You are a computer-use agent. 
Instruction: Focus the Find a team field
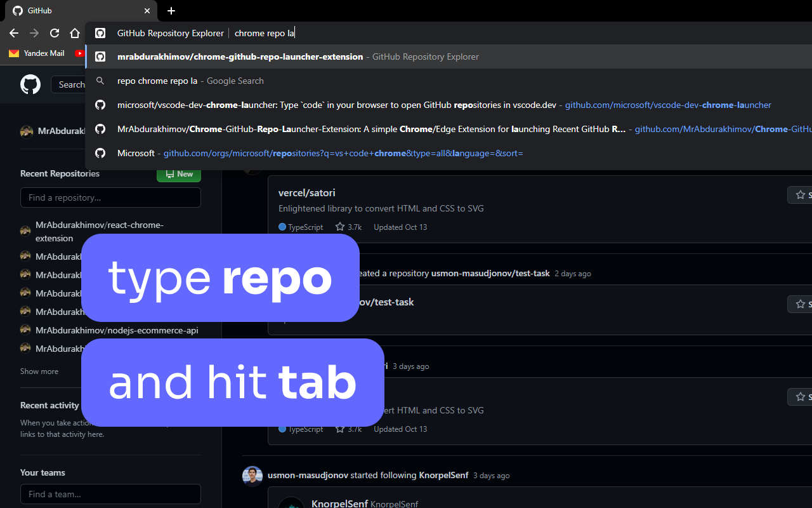(110, 494)
